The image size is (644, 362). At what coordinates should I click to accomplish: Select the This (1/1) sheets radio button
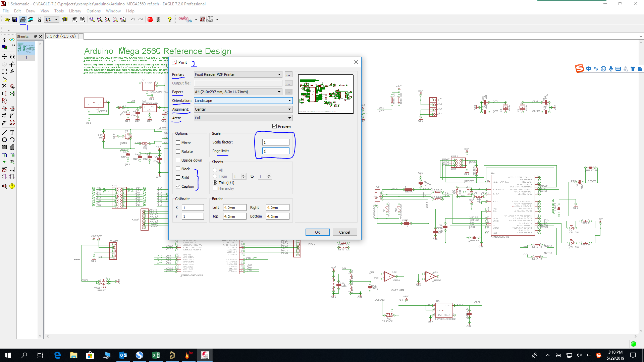click(x=223, y=183)
